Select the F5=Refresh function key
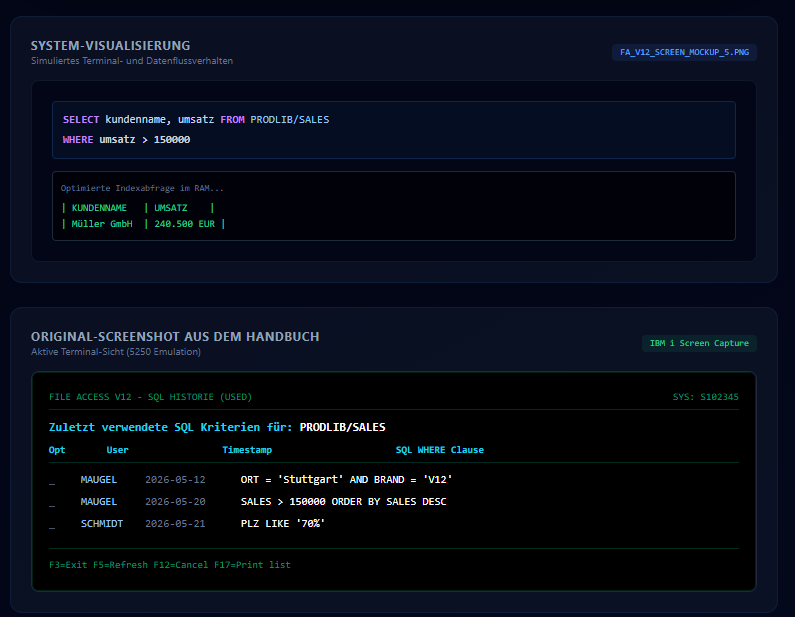The width and height of the screenshot is (795, 617). (x=120, y=565)
